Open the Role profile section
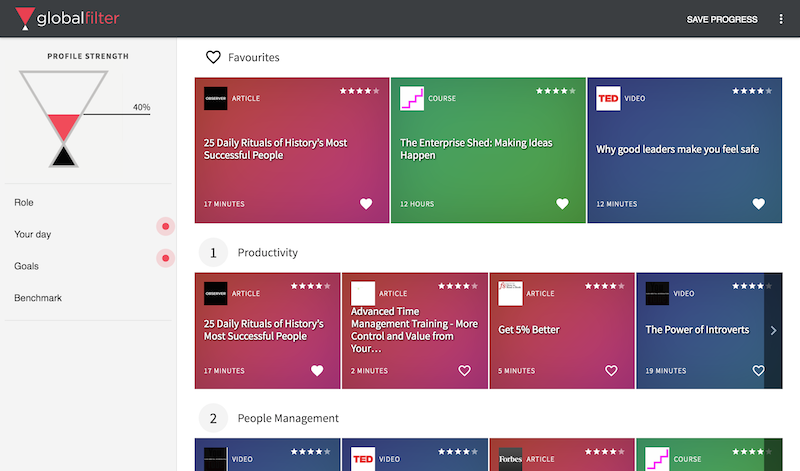Viewport: 800px width, 471px height. tap(24, 203)
